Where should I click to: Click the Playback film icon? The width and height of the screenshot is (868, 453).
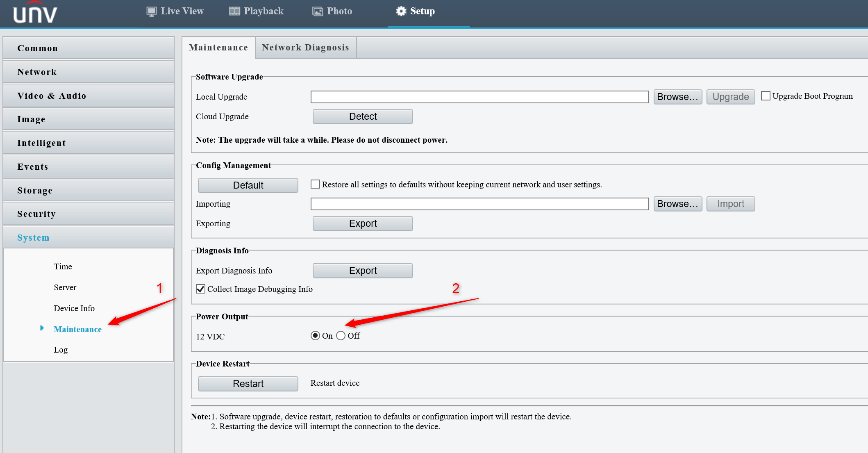[234, 11]
